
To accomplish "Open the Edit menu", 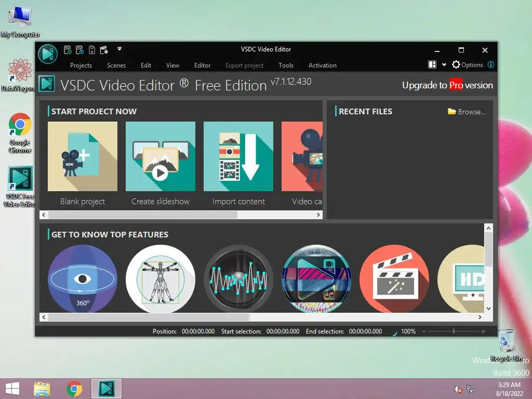I will point(146,65).
